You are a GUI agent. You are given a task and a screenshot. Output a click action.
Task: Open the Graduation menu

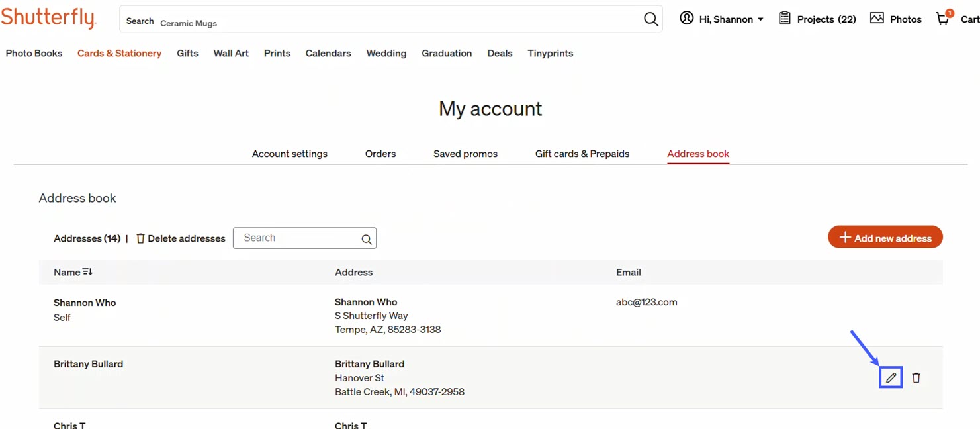point(447,53)
